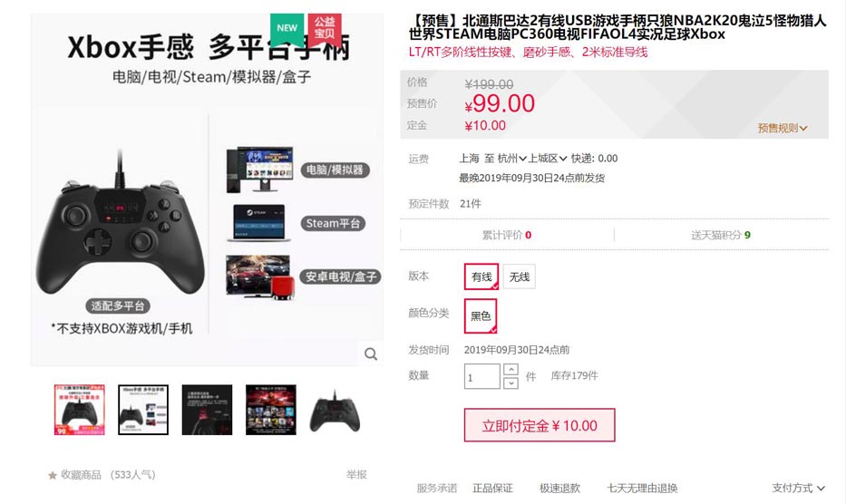The width and height of the screenshot is (846, 504).
Task: Decrease quantity with the down arrow
Action: coord(511,383)
